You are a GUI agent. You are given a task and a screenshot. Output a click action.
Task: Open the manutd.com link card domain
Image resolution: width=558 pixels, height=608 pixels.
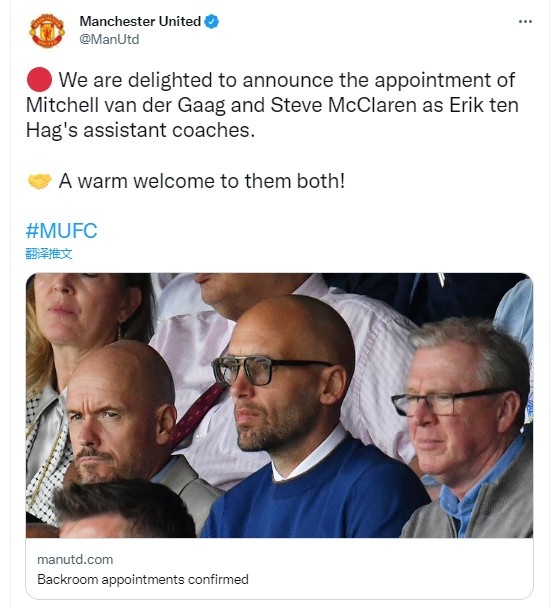[x=75, y=560]
